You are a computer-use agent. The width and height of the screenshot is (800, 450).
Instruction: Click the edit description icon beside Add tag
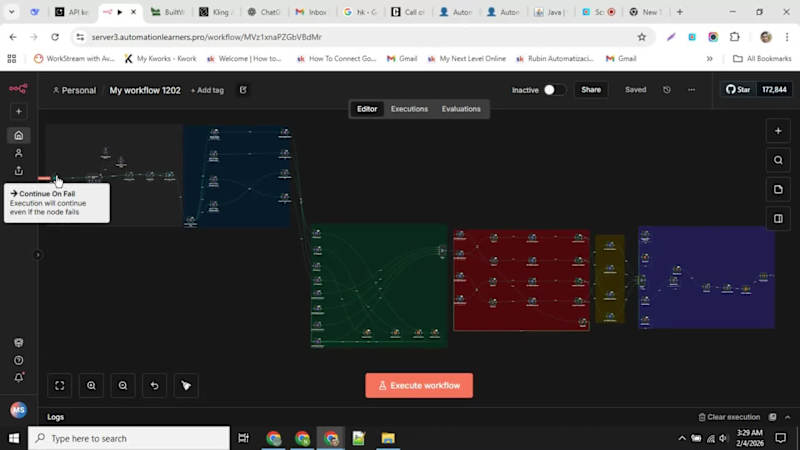click(243, 90)
